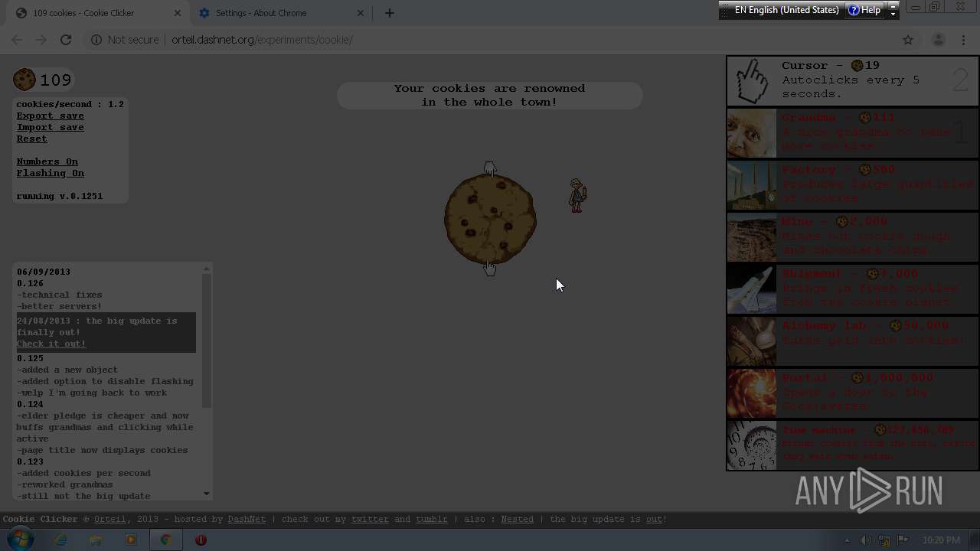Open the Check it out! update link

[51, 344]
